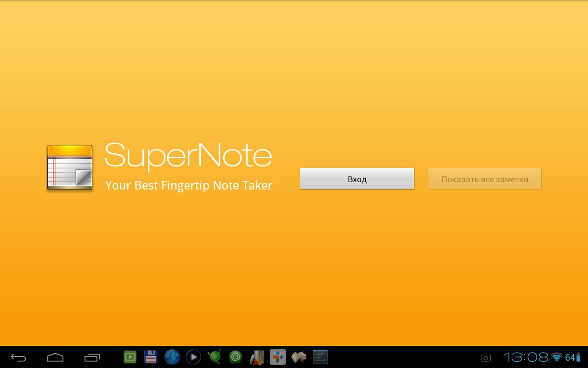
Task: Tap the SuperNote notepad logo icon
Action: click(70, 167)
